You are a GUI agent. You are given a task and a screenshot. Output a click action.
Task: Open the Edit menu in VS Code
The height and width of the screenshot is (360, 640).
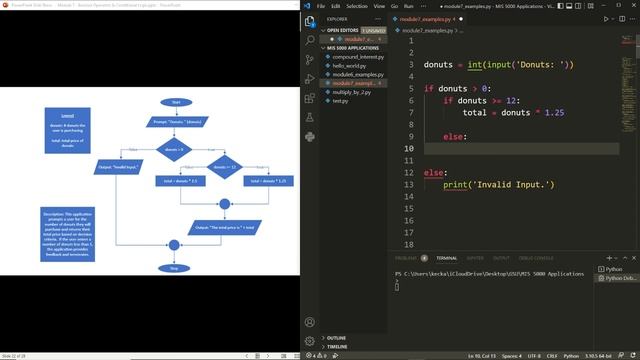coord(336,6)
